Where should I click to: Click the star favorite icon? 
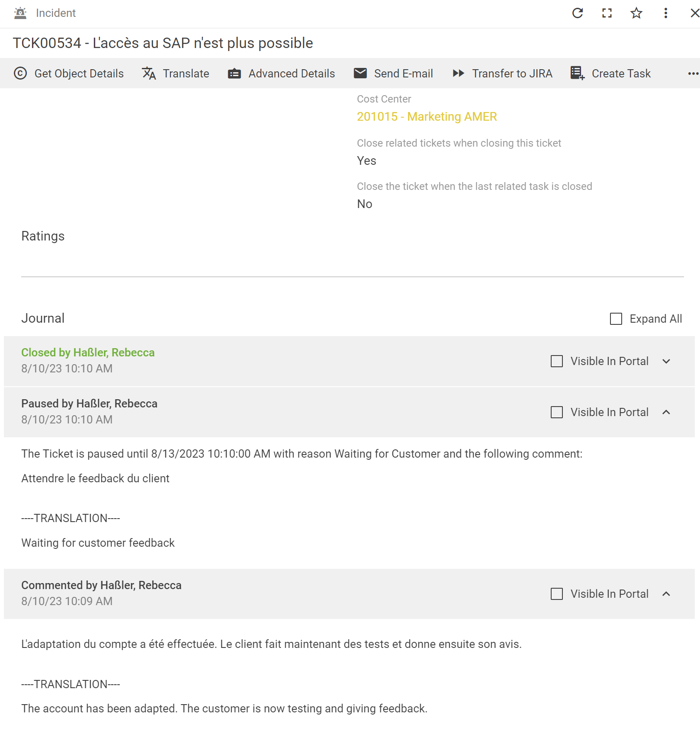636,13
